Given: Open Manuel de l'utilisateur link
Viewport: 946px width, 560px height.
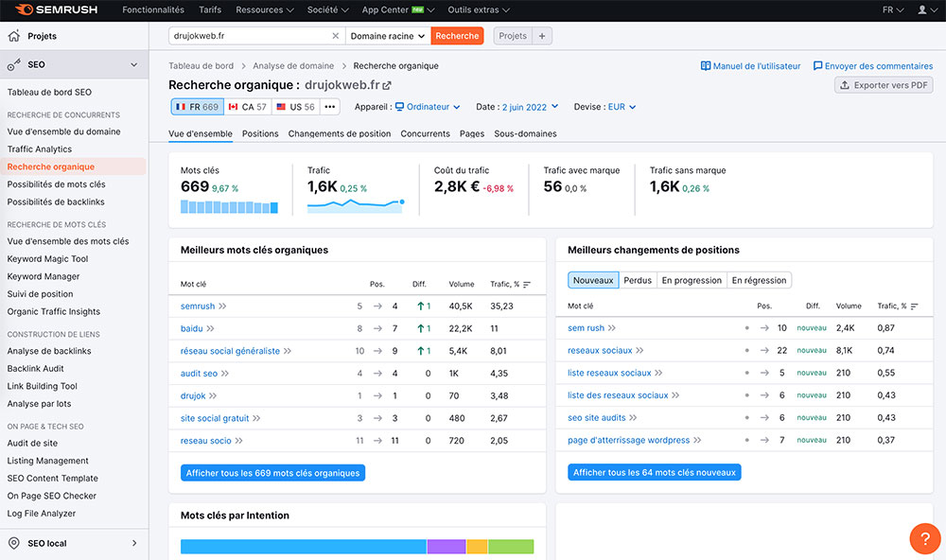Looking at the screenshot, I should pos(750,66).
